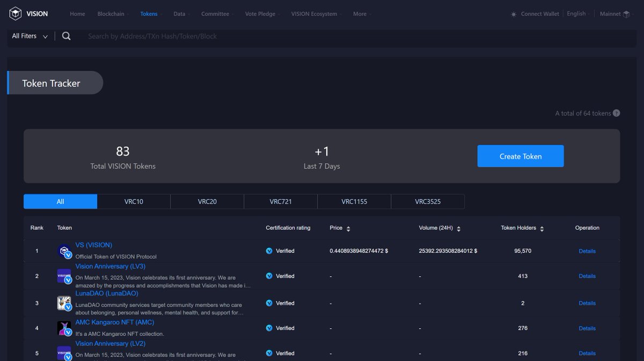The image size is (644, 361).
Task: Click the verified badge icon in VS (VISION) row
Action: coord(269,251)
